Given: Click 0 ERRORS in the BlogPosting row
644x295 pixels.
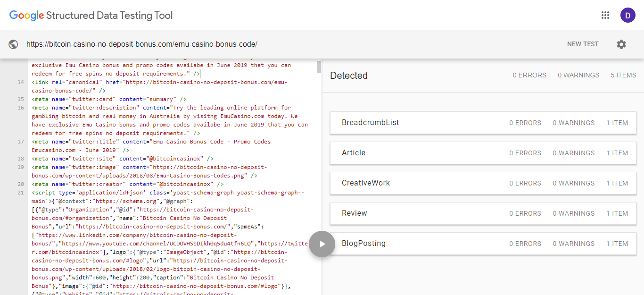Looking at the screenshot, I should point(525,244).
